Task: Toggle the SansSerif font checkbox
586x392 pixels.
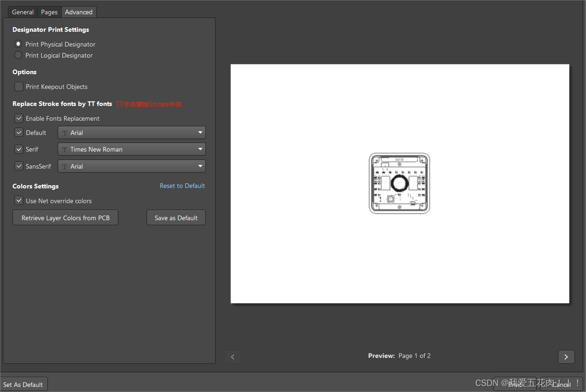Action: coord(19,166)
